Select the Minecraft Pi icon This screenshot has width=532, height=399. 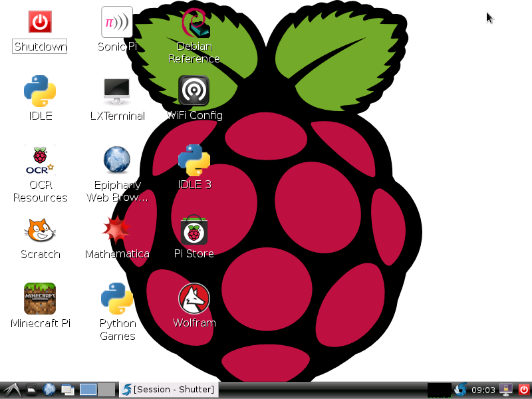[40, 299]
